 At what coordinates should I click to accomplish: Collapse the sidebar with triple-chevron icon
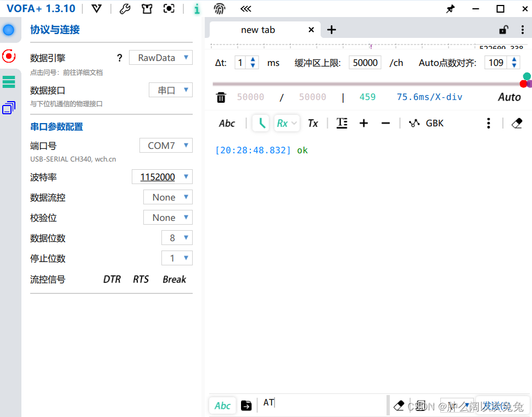(245, 9)
